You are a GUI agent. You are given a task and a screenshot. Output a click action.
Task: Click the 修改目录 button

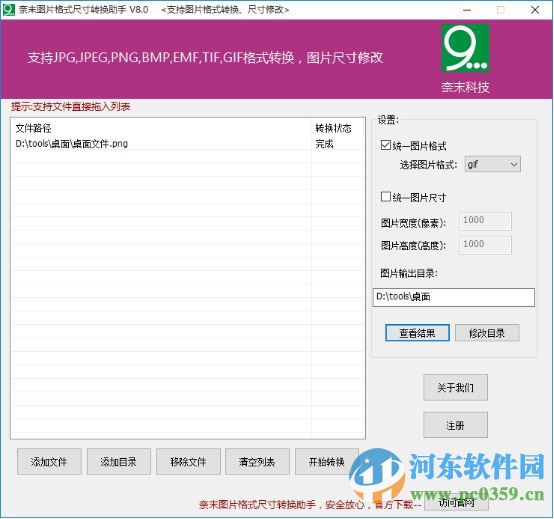pyautogui.click(x=487, y=333)
